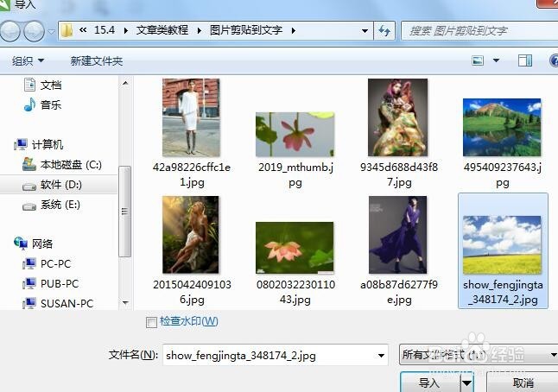This screenshot has width=558, height=392.
Task: Click the 网络 network globe icon
Action: coord(21,243)
